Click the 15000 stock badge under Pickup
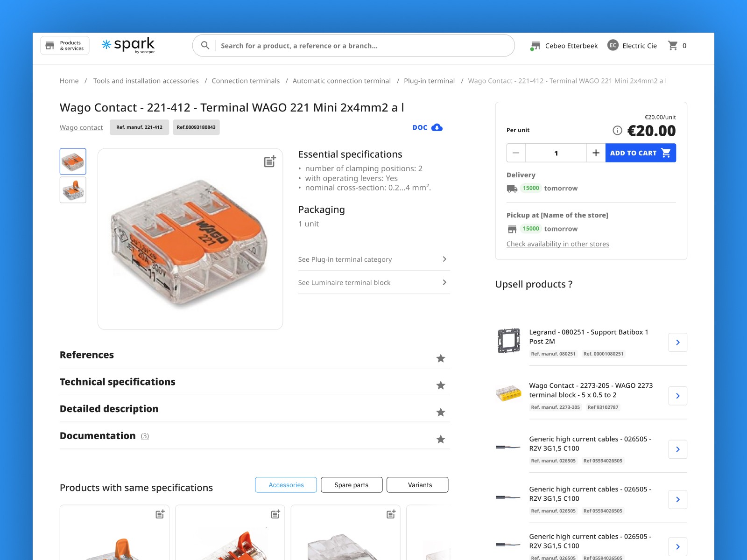This screenshot has height=560, width=747. point(531,229)
